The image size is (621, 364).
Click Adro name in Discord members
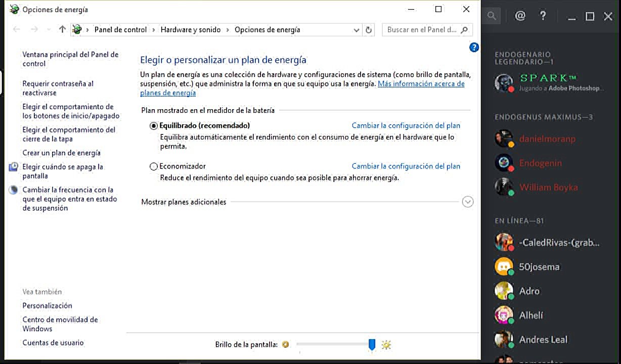point(529,291)
